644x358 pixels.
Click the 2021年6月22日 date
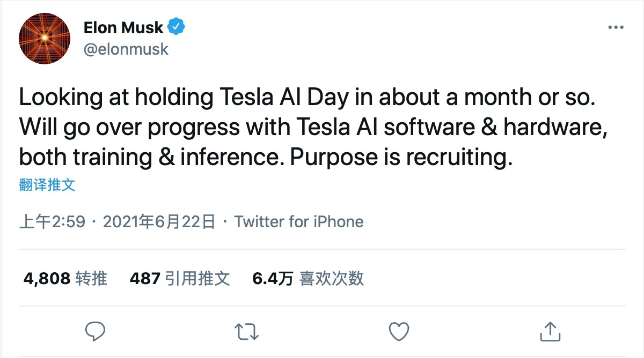coord(159,222)
